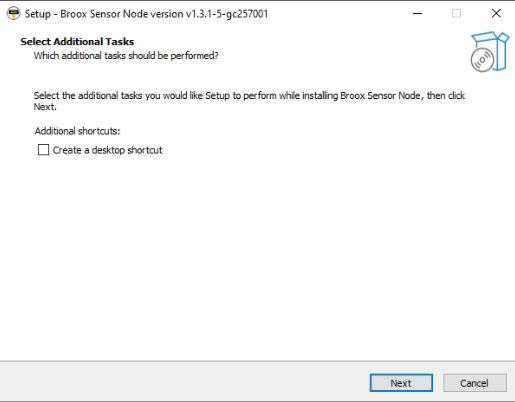
Task: Click the version string v1.3.1-5-gc257001
Action: point(227,14)
